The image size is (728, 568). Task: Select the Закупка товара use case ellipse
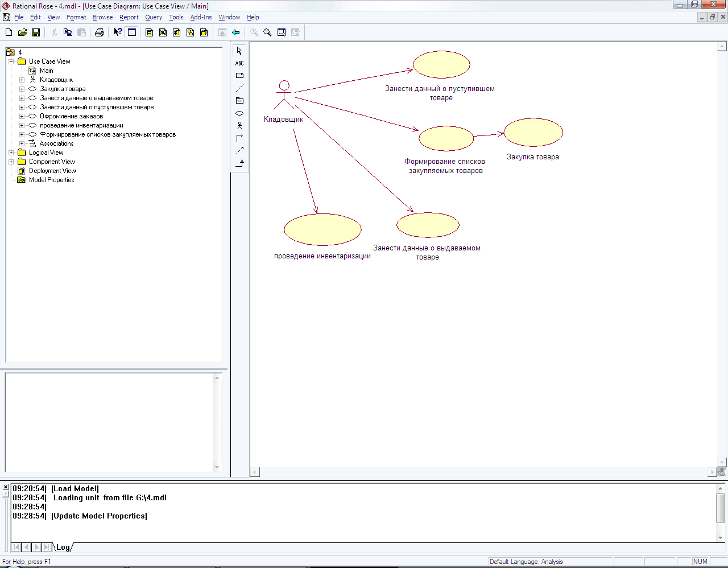[x=533, y=133]
